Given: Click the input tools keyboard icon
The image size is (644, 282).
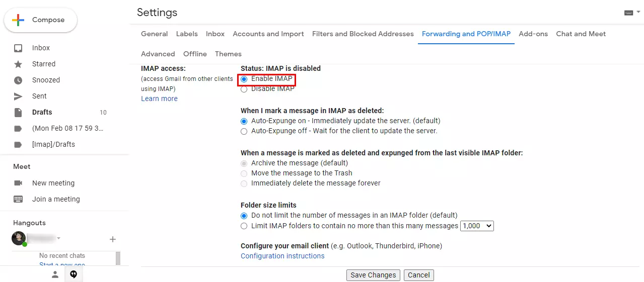Looking at the screenshot, I should click(x=628, y=13).
